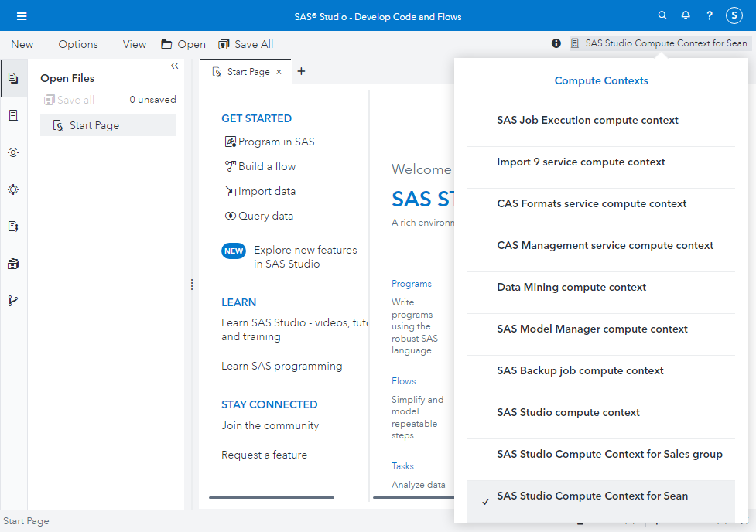Open the notifications bell
The width and height of the screenshot is (756, 532).
(686, 15)
